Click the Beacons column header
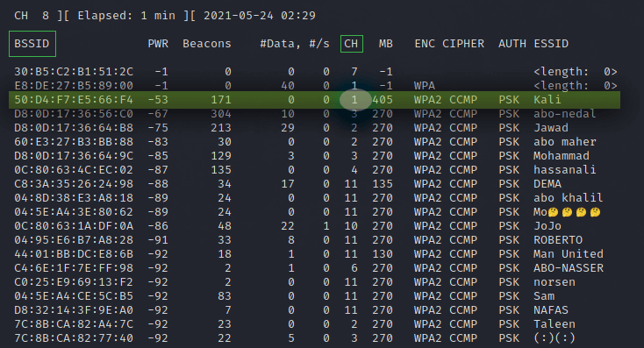This screenshot has width=644, height=348. pyautogui.click(x=206, y=44)
